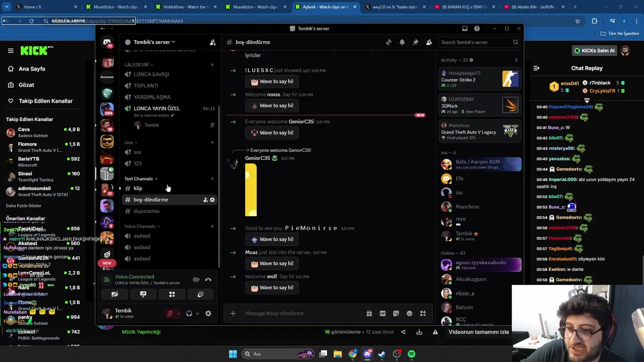Open Threads icon in Discord channel header
This screenshot has height=362, width=644.
point(388,42)
